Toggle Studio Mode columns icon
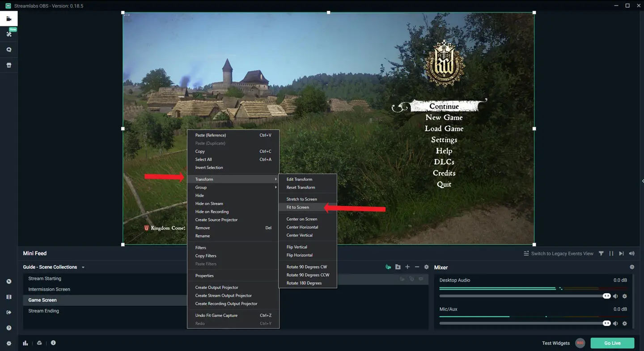 tap(8, 297)
